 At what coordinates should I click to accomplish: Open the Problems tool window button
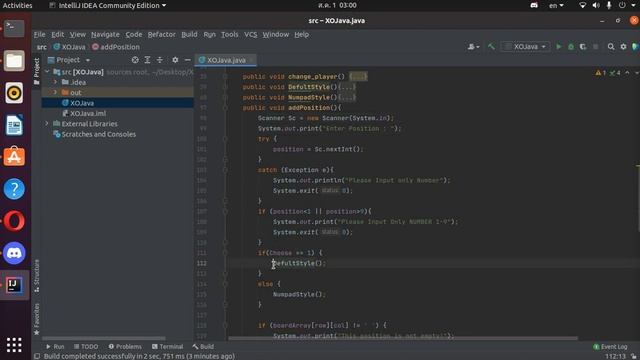[125, 347]
